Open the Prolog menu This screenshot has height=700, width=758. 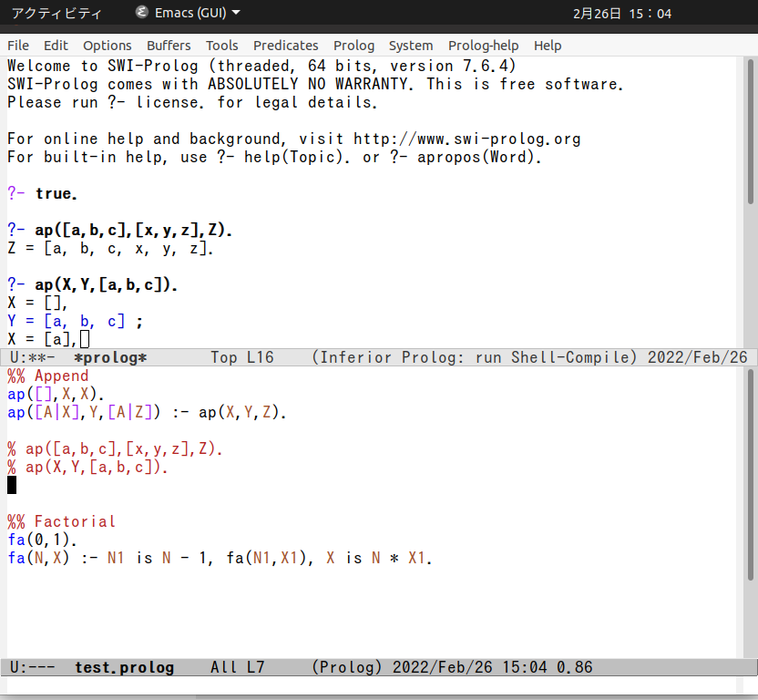point(353,46)
